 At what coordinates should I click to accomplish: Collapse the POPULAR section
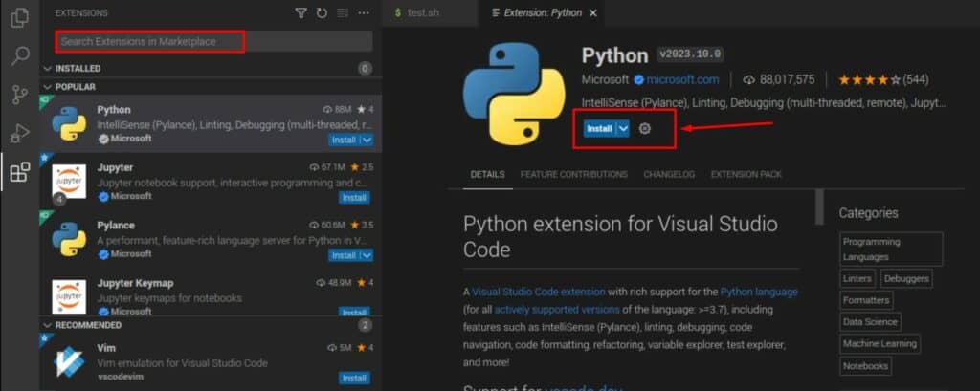212,87
